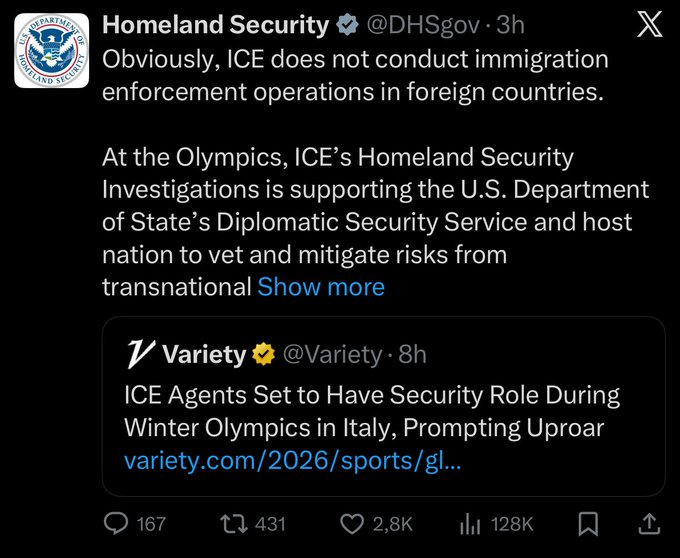The height and width of the screenshot is (558, 680).
Task: Share the post via share icon
Action: pos(648,523)
